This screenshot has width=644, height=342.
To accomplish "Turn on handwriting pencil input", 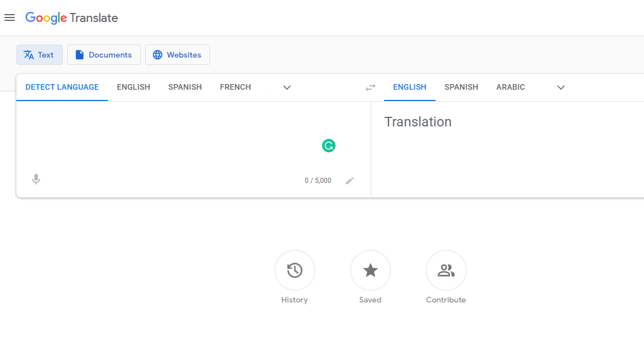I will pyautogui.click(x=350, y=181).
